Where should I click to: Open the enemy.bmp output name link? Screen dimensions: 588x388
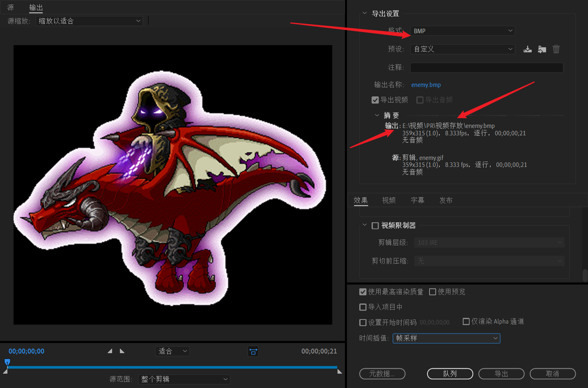426,84
